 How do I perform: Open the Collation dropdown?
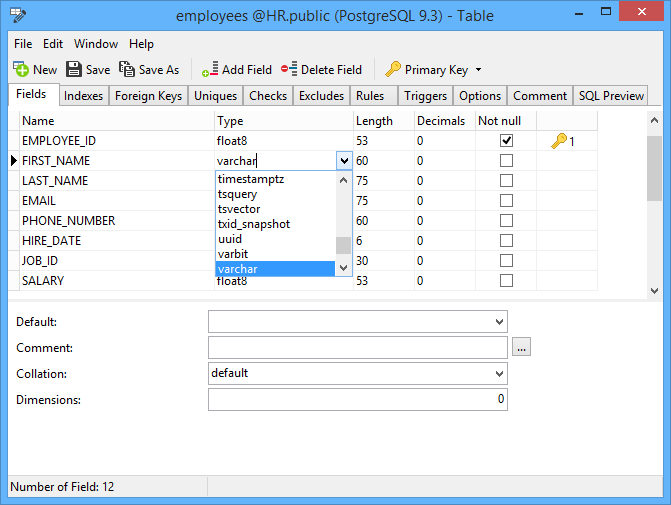[x=499, y=374]
